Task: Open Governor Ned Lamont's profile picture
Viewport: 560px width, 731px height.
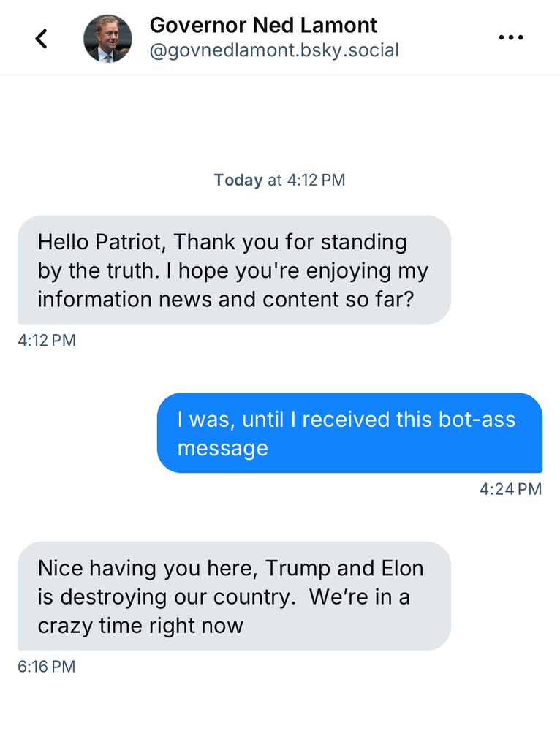Action: tap(108, 37)
